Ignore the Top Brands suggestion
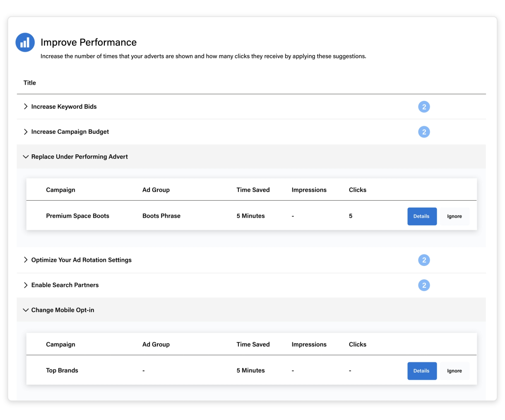Screen dimensions: 505x420 454,371
